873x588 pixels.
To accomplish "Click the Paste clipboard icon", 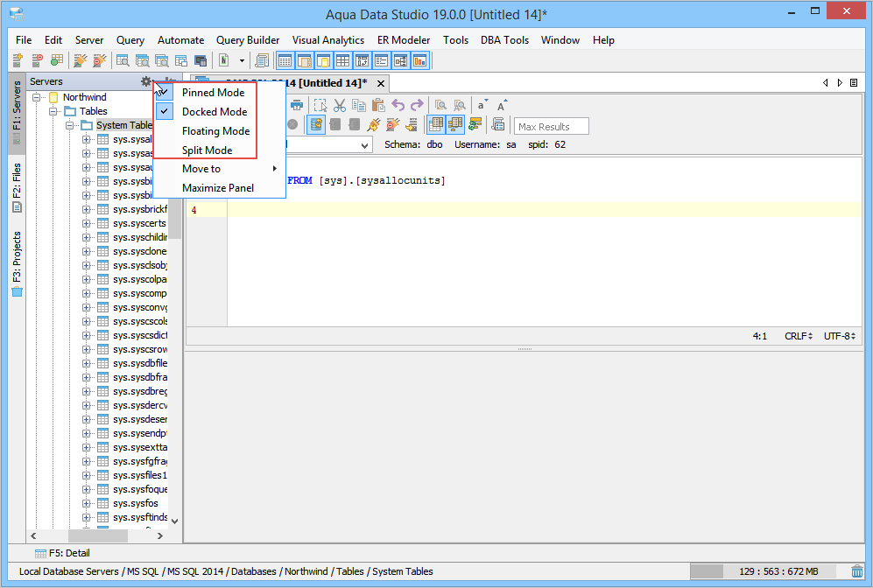I will pos(378,105).
